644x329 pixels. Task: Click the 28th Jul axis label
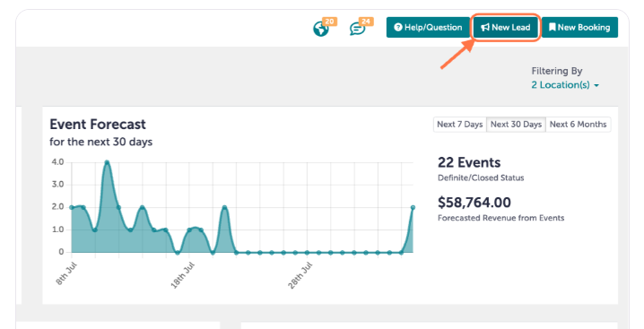pos(300,275)
